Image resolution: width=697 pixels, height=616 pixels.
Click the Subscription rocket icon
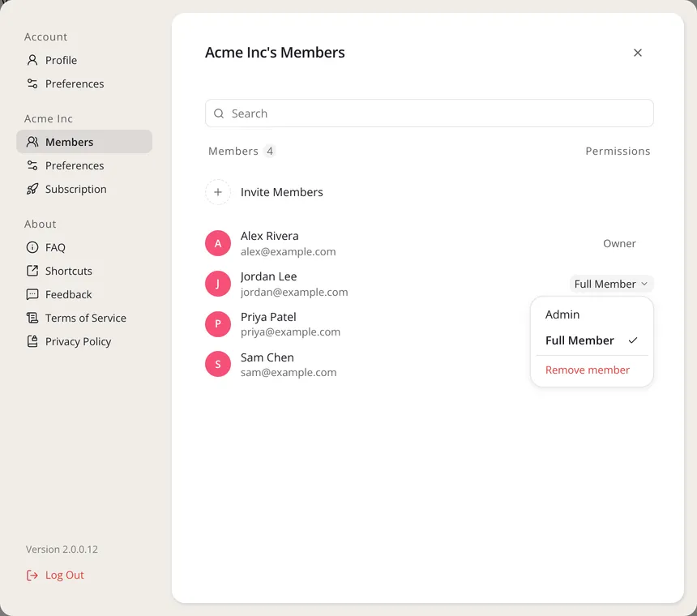tap(32, 189)
